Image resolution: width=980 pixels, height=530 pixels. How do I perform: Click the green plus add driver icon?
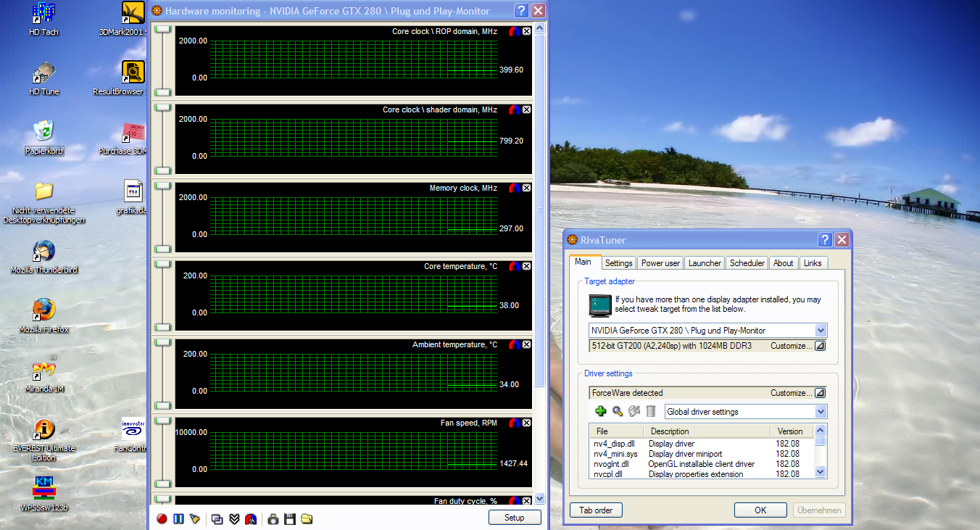point(601,411)
